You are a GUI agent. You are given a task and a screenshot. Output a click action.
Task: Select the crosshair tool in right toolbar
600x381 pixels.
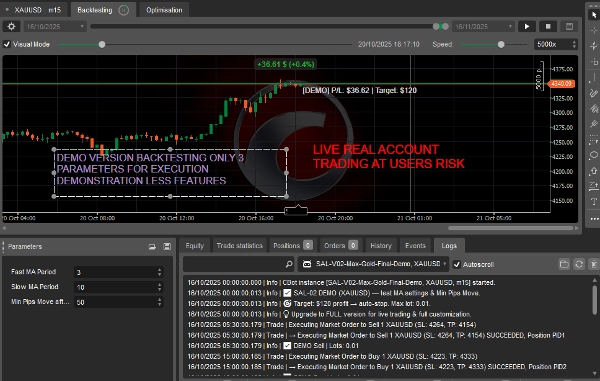click(x=594, y=30)
